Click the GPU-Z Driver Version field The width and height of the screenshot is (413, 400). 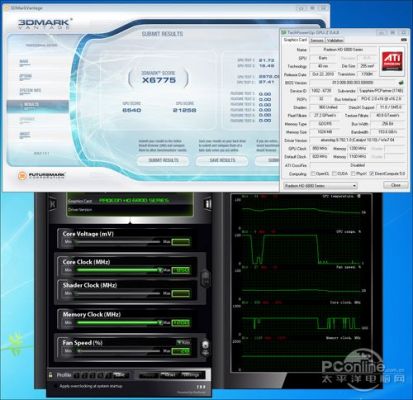coord(358,140)
